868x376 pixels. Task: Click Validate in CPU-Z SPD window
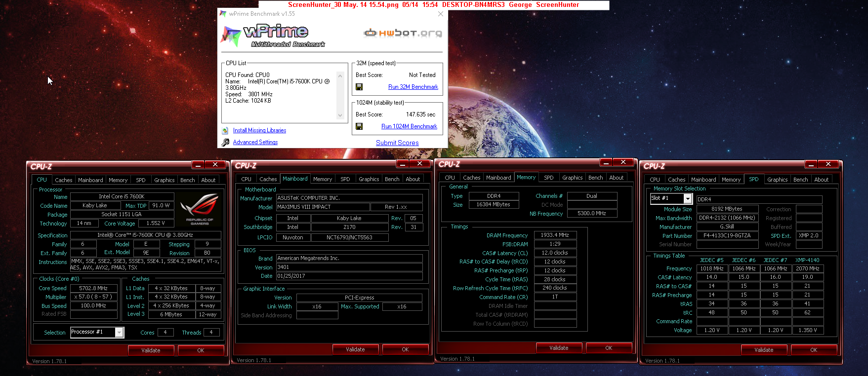[764, 350]
